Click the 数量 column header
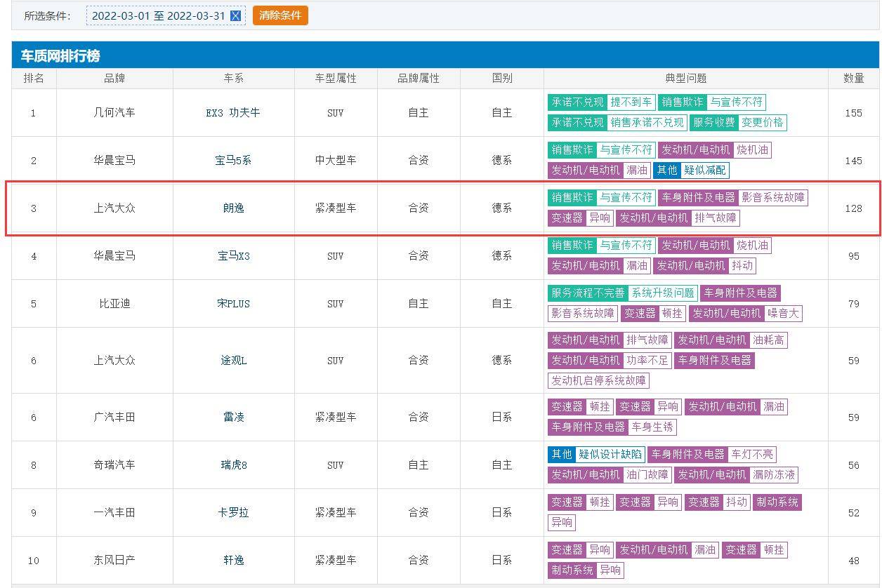 853,79
